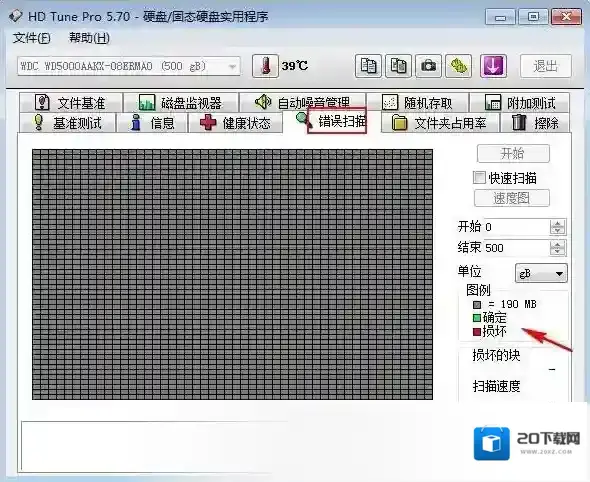Switch to the 健康状态 tab

coord(235,123)
